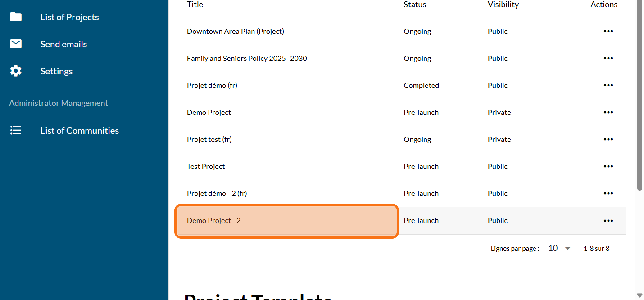Open Downtown Area Plan (Project) title
This screenshot has width=644, height=300.
click(x=235, y=32)
